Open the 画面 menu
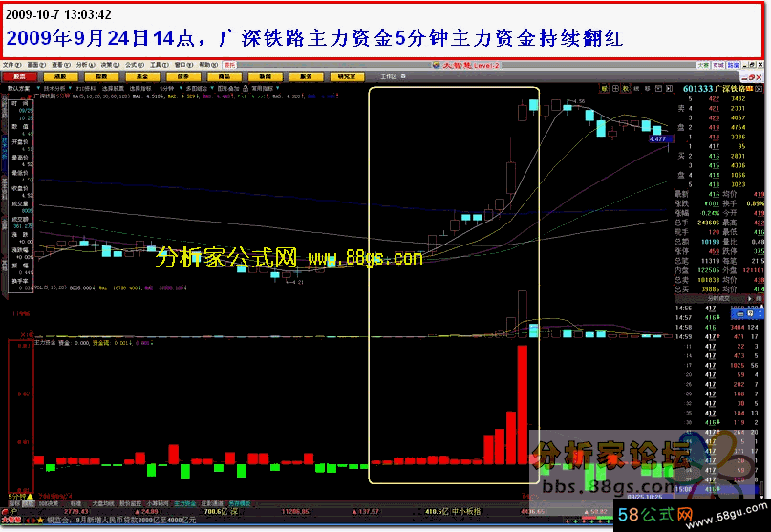771x532 pixels. point(36,65)
